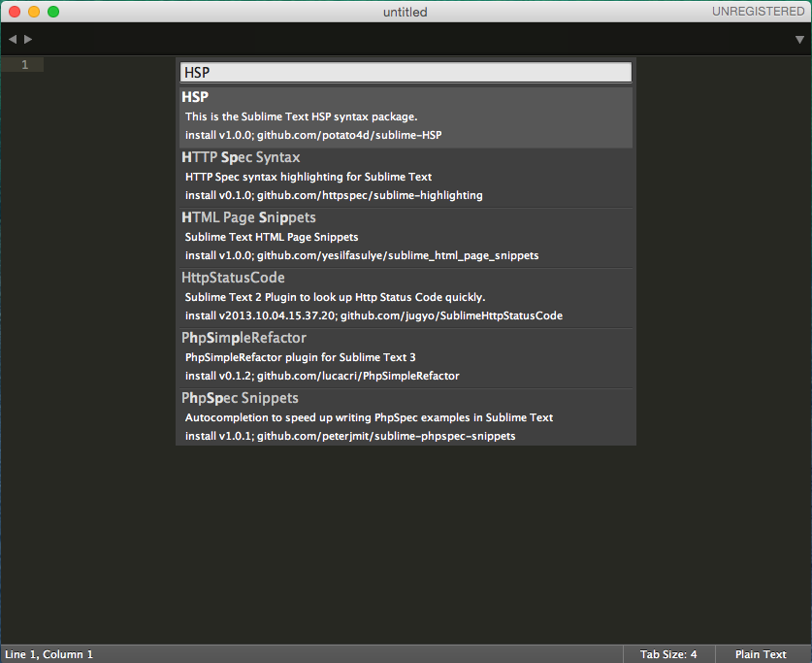Image resolution: width=812 pixels, height=663 pixels.
Task: Click the github.com/peterjmit/sublime-phpspec-snippets install line
Action: 350,436
